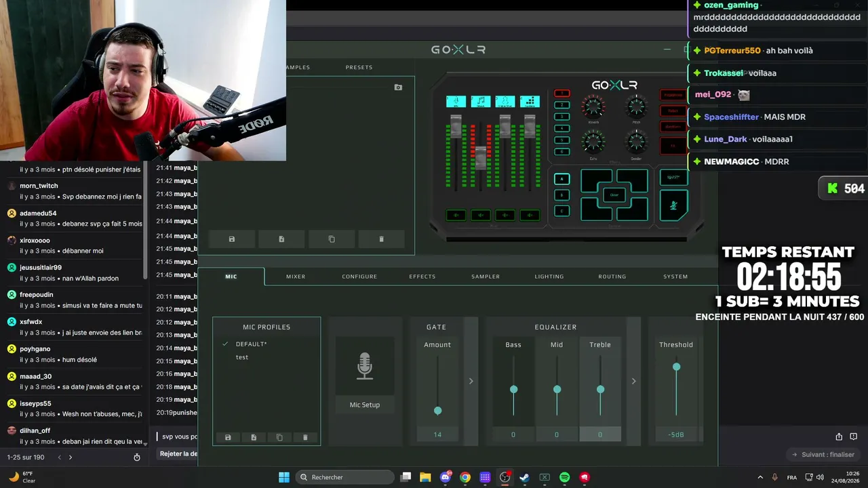Adjust the Gate Amount slider handle

(x=437, y=411)
